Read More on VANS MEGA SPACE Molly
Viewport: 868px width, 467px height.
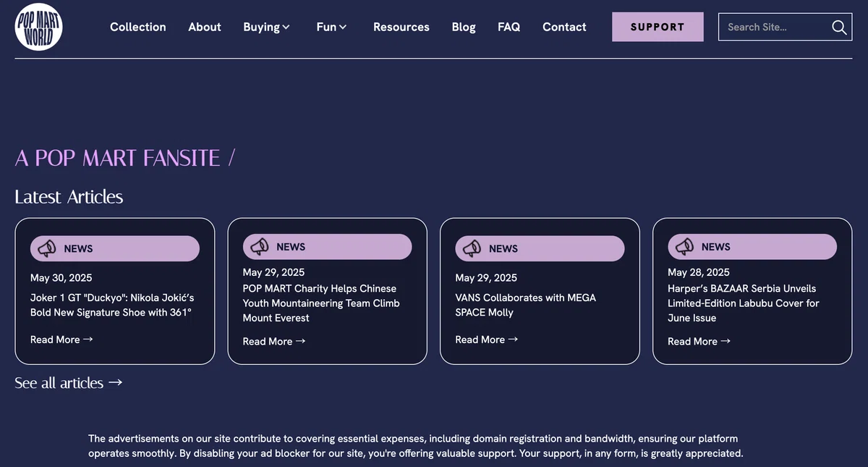pyautogui.click(x=487, y=340)
